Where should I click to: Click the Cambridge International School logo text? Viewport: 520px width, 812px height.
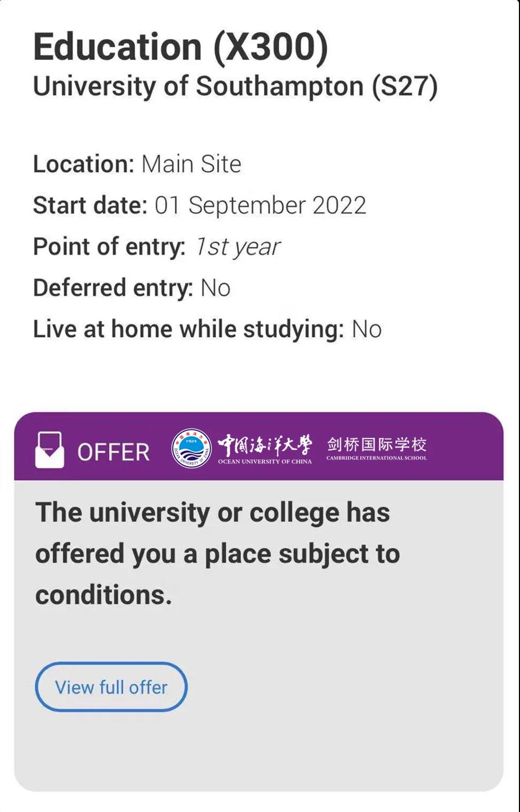tap(376, 448)
